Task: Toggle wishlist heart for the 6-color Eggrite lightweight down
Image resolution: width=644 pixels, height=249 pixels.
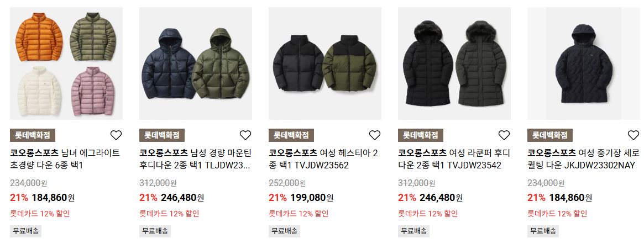Action: [116, 135]
